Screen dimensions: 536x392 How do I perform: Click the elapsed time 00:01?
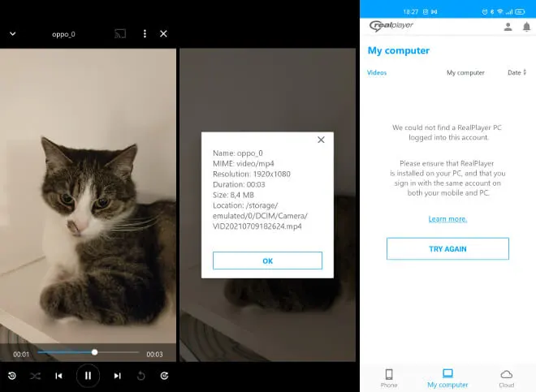(x=21, y=355)
